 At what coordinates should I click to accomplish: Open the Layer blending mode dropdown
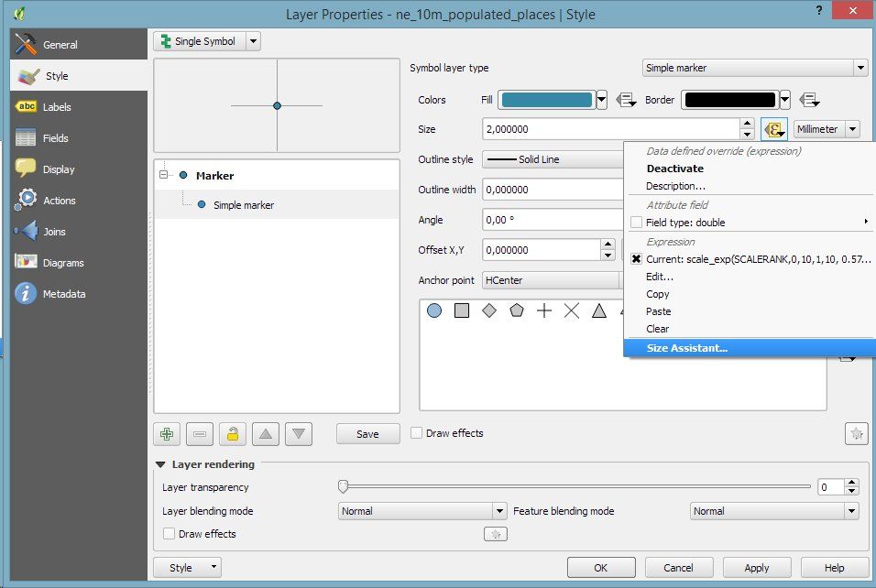click(x=422, y=511)
